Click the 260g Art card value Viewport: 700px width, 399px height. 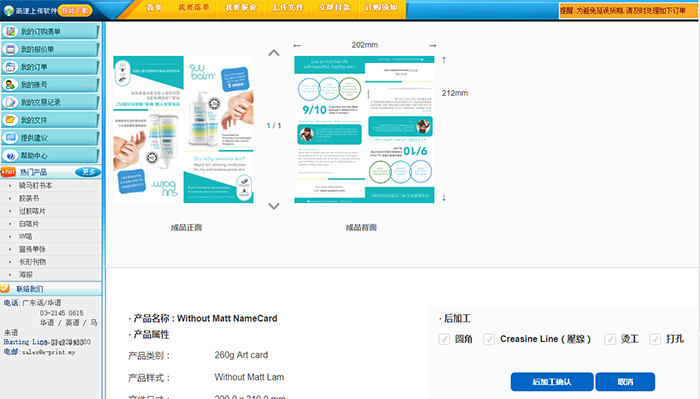click(241, 355)
